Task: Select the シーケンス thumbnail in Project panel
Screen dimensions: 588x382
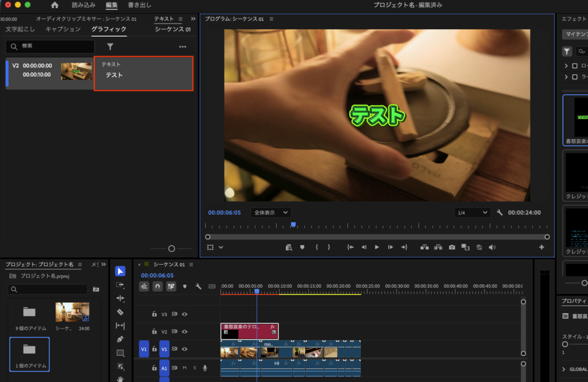Action: click(x=72, y=312)
